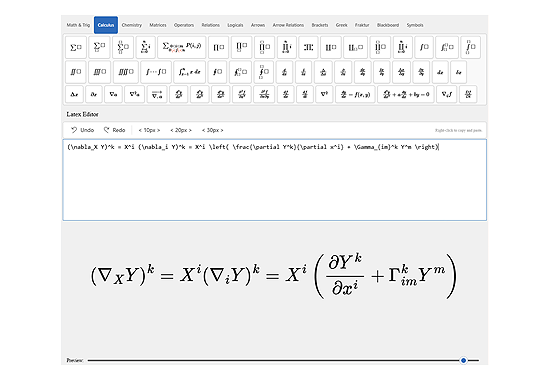The image size is (550, 380).
Task: Insert the double integral symbol
Action: (x=76, y=72)
